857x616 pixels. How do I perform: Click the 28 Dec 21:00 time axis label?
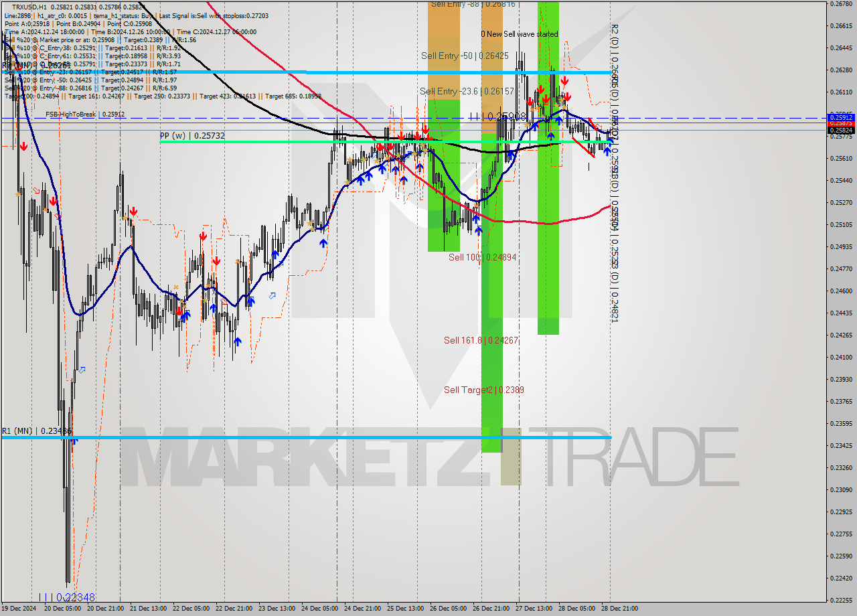click(619, 609)
